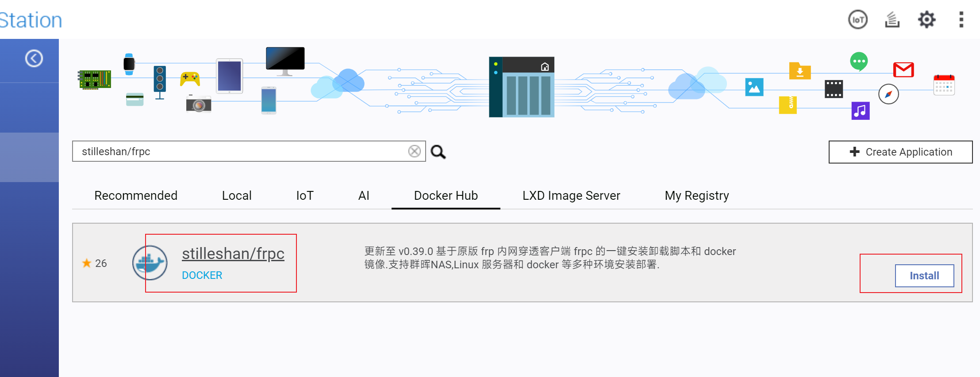Click the star rating icon
980x377 pixels.
pyautogui.click(x=87, y=263)
